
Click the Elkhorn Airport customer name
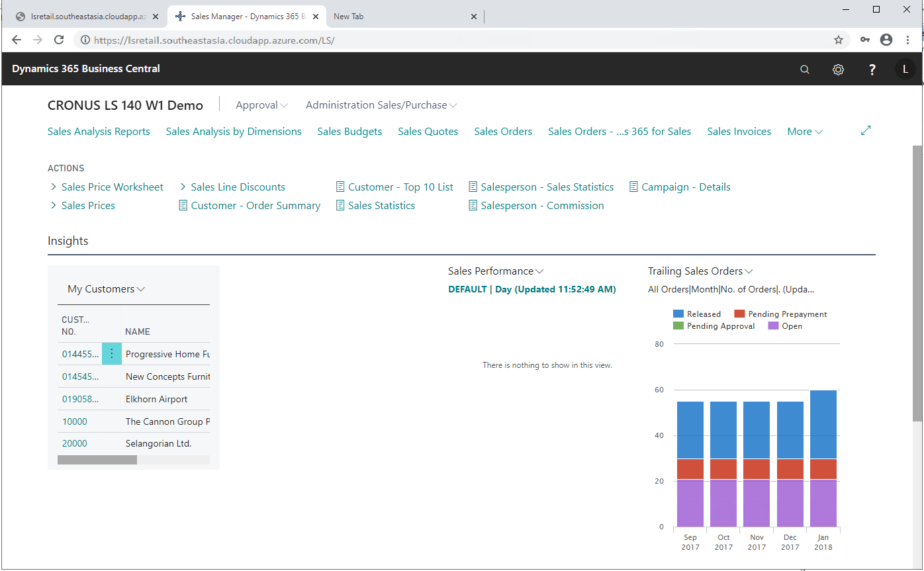coord(156,399)
